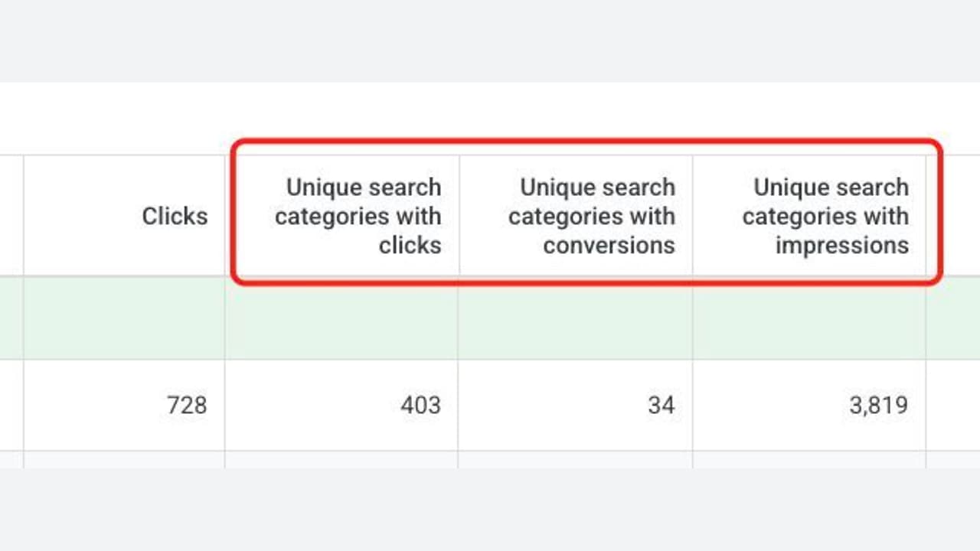Viewport: 980px width, 551px height.
Task: Select the blank cell left of 728
Action: coord(11,405)
